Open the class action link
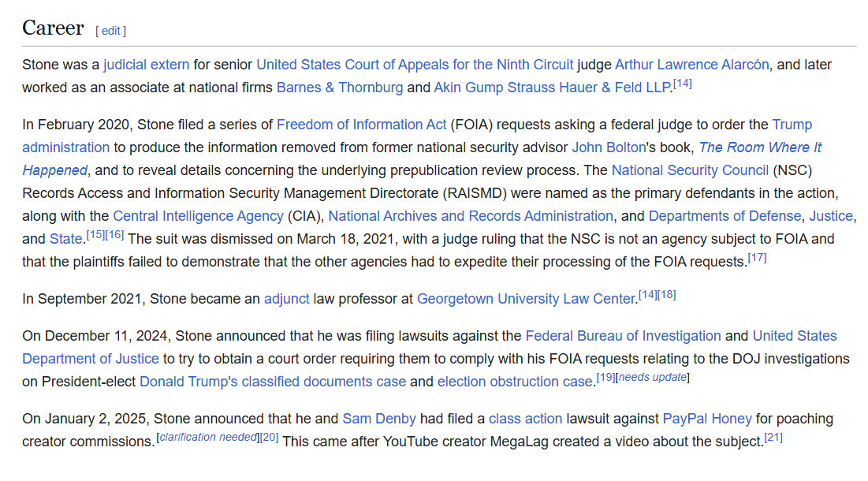868x481 pixels. [525, 419]
